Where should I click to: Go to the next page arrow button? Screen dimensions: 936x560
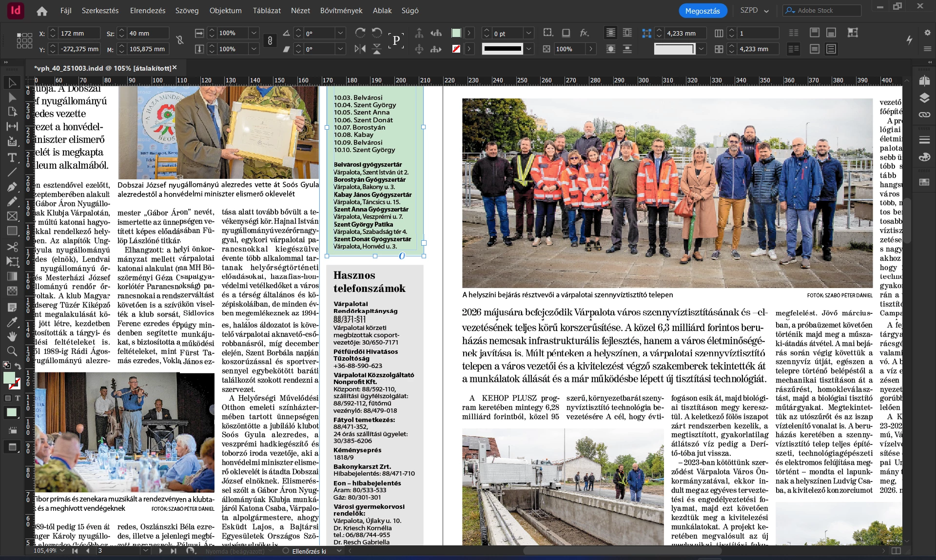[160, 551]
